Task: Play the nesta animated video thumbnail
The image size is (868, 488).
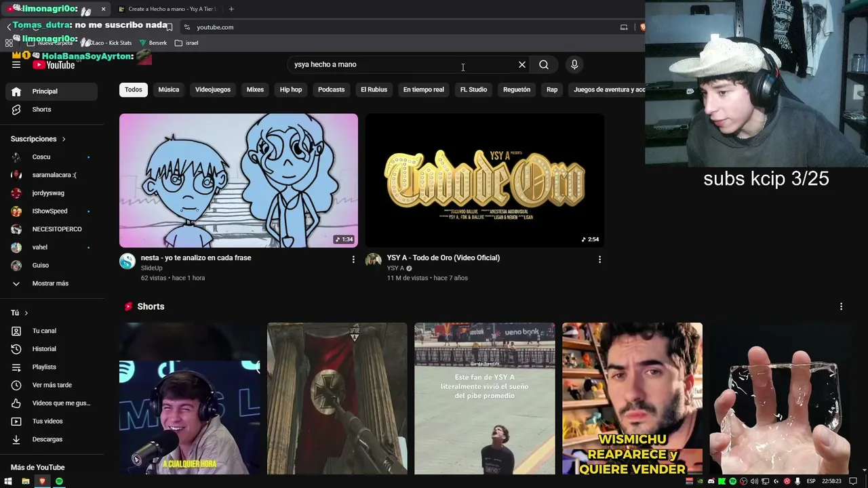Action: tap(239, 180)
